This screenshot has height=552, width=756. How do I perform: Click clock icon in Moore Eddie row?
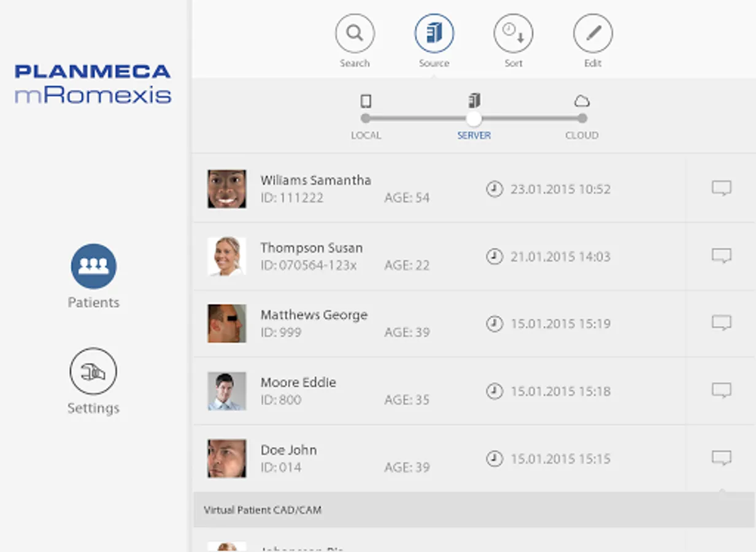click(494, 391)
